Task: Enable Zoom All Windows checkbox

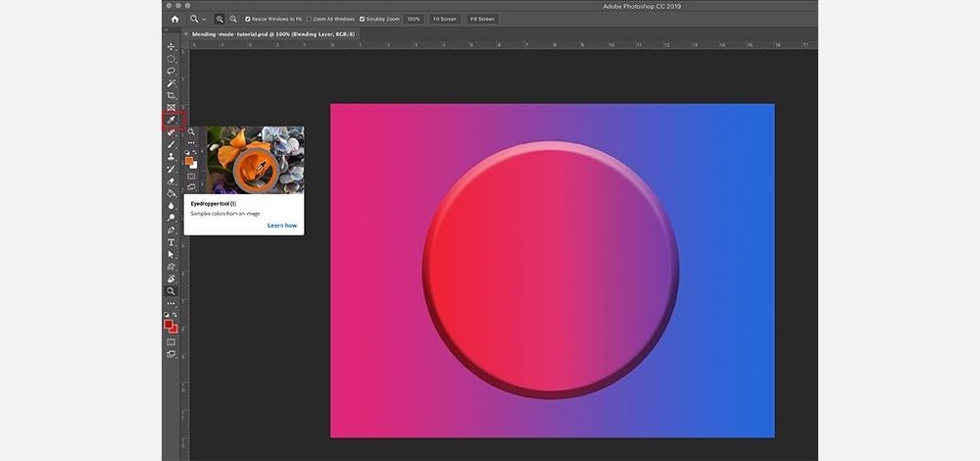Action: (x=310, y=19)
